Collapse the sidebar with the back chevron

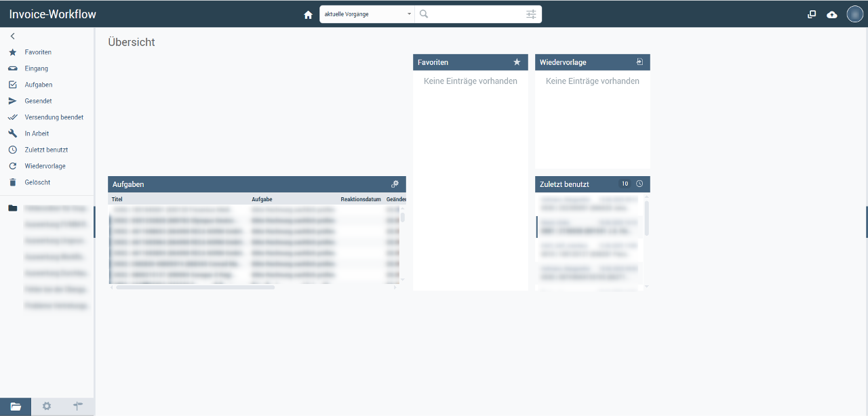point(12,36)
